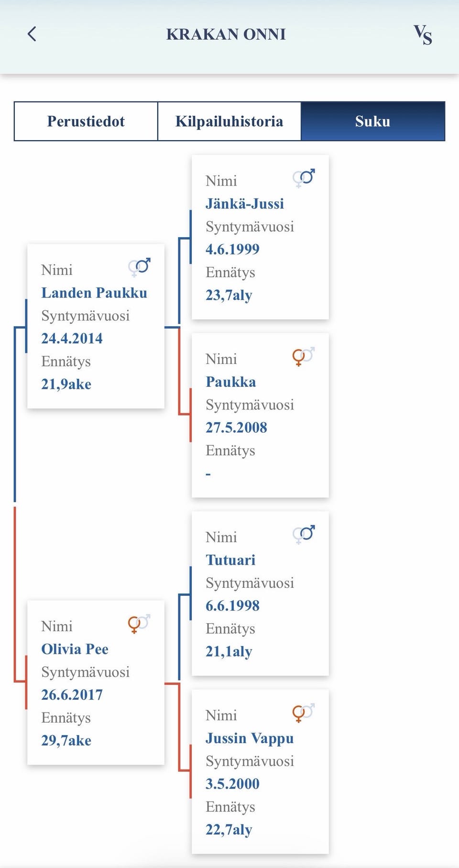The image size is (459, 868).
Task: Click gender icon on Jänkä-Jussi card
Action: tap(304, 178)
